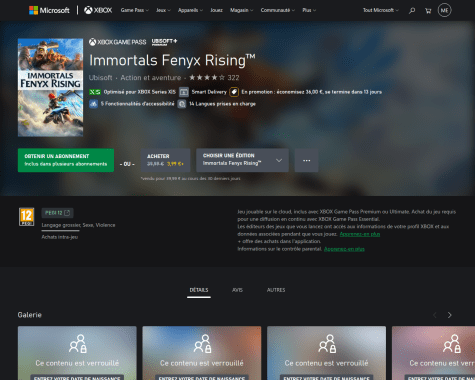Viewport: 475px width, 380px height.
Task: Expand the Tout Microsoft menu
Action: (381, 10)
